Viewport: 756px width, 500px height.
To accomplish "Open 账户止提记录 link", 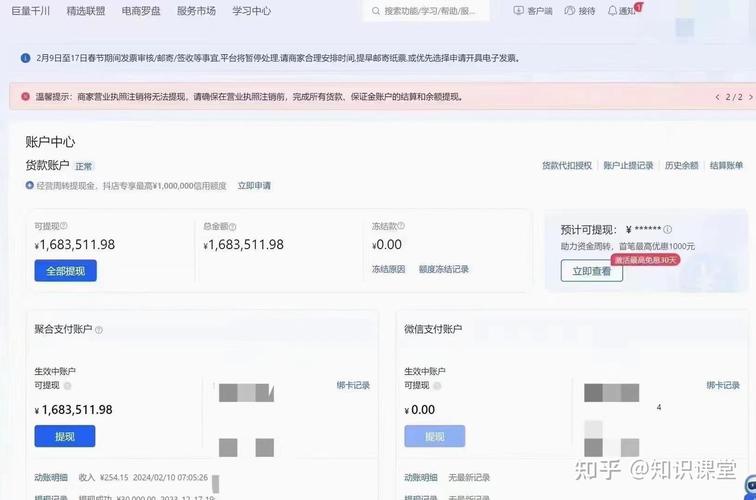I will 628,165.
